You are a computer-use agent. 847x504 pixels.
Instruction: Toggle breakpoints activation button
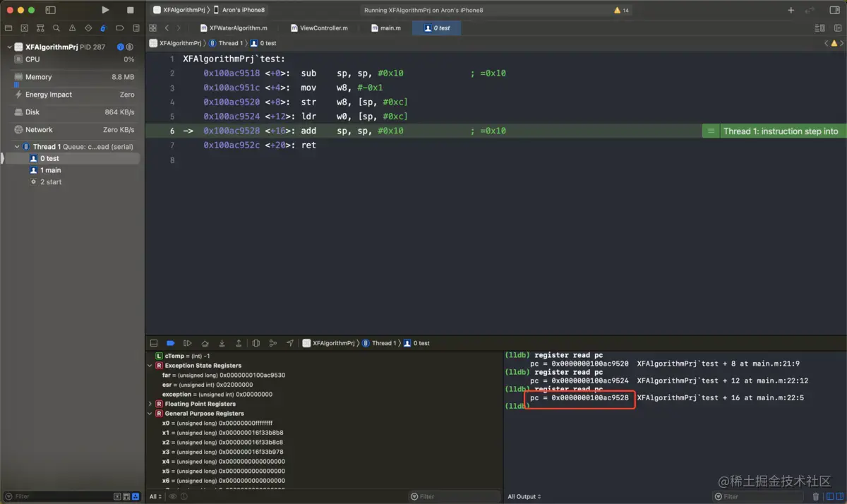pyautogui.click(x=170, y=343)
